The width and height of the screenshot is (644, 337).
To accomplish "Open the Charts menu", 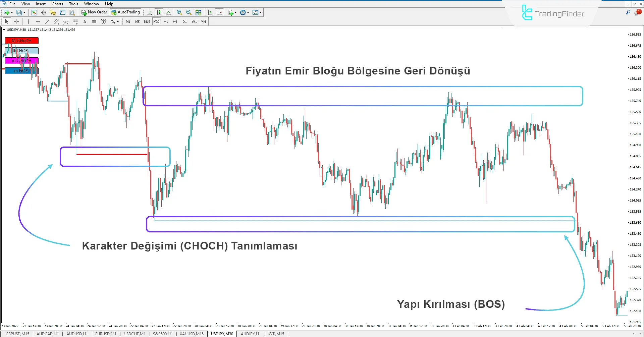I will click(57, 4).
